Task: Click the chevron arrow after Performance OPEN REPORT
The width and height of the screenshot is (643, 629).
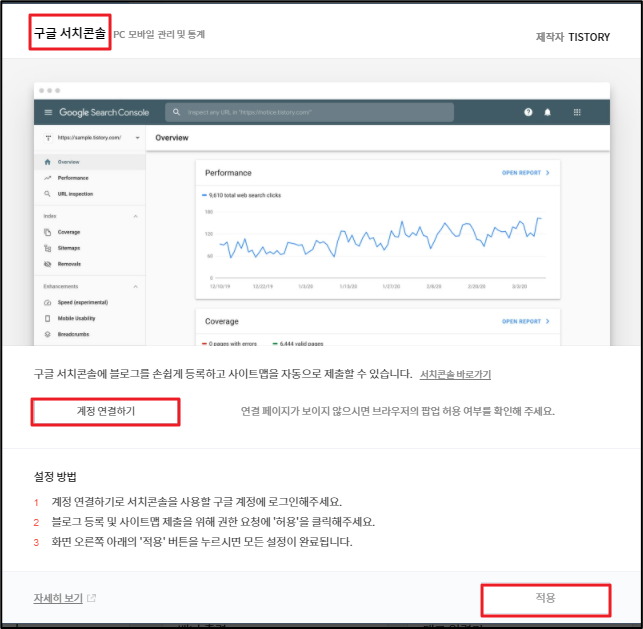Action: (x=547, y=173)
